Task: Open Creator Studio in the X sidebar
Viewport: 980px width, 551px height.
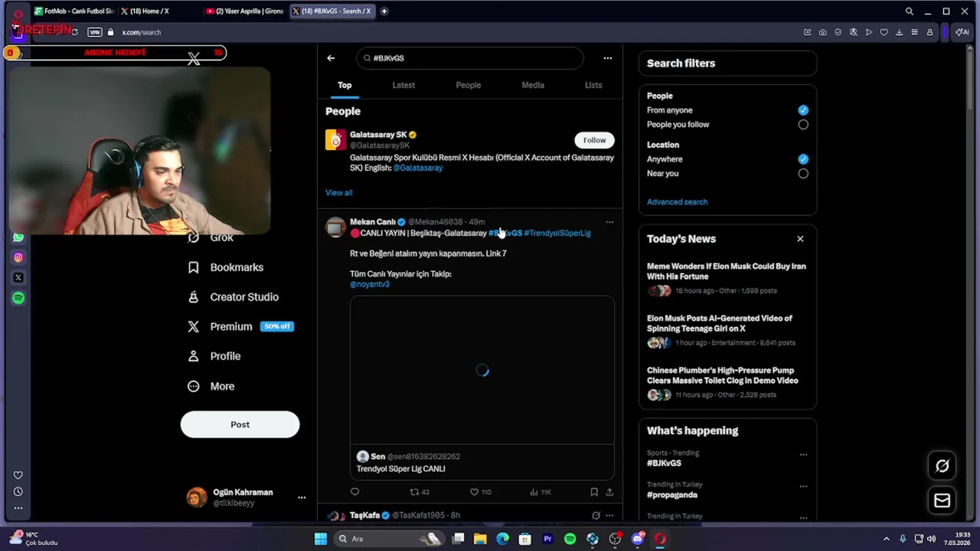Action: 234,297
